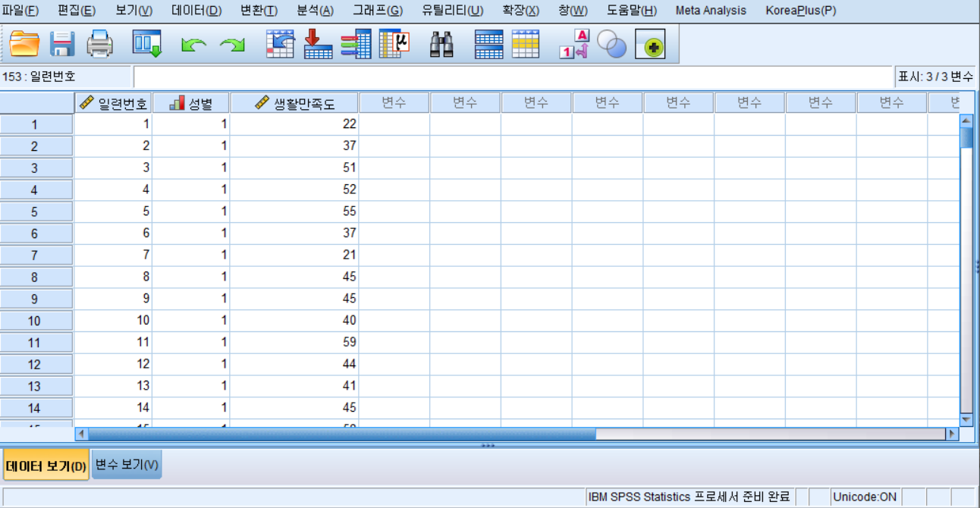Viewport: 980px width, 508px height.
Task: Open the 창(W) menu
Action: click(x=573, y=11)
